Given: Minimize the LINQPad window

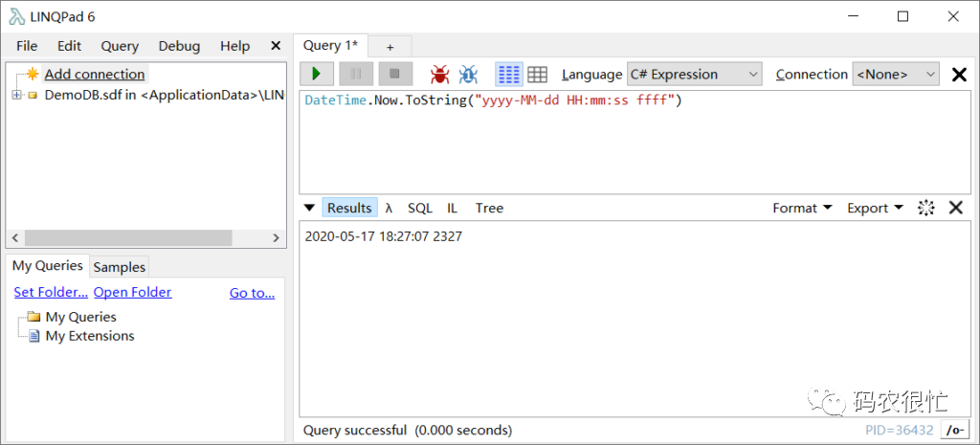Looking at the screenshot, I should tap(852, 17).
